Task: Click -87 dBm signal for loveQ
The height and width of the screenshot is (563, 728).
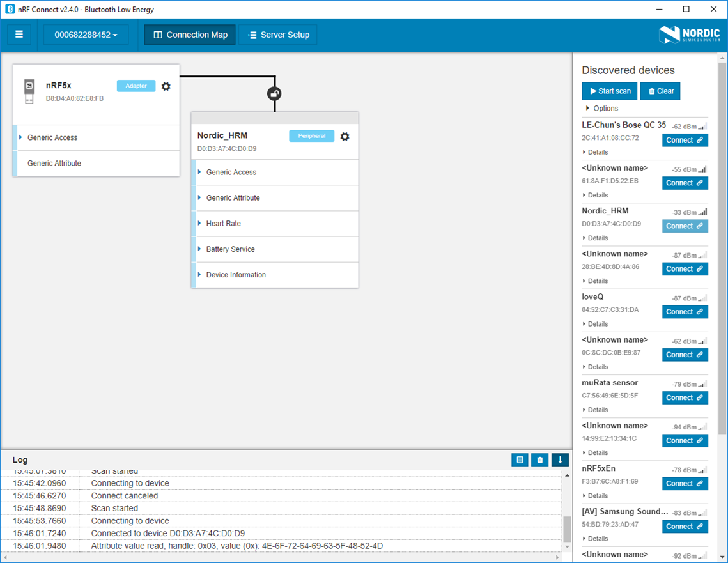Action: point(689,298)
